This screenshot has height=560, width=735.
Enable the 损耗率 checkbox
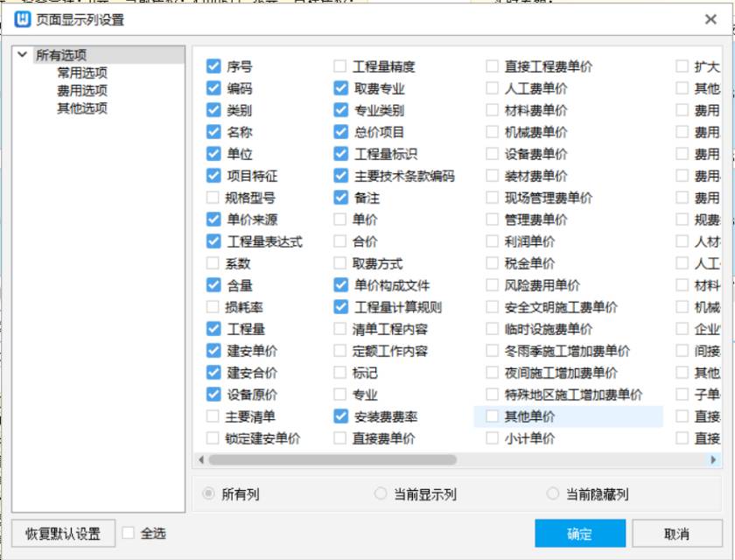click(x=213, y=307)
